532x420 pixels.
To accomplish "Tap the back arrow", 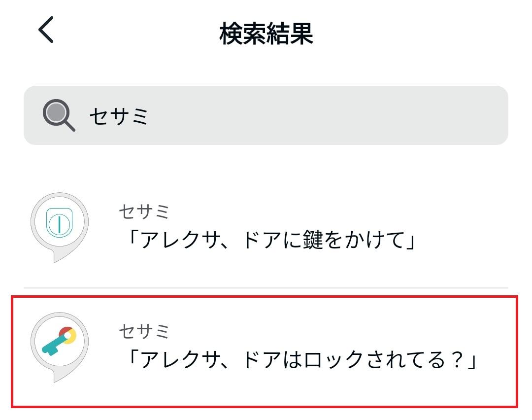I will pyautogui.click(x=46, y=30).
